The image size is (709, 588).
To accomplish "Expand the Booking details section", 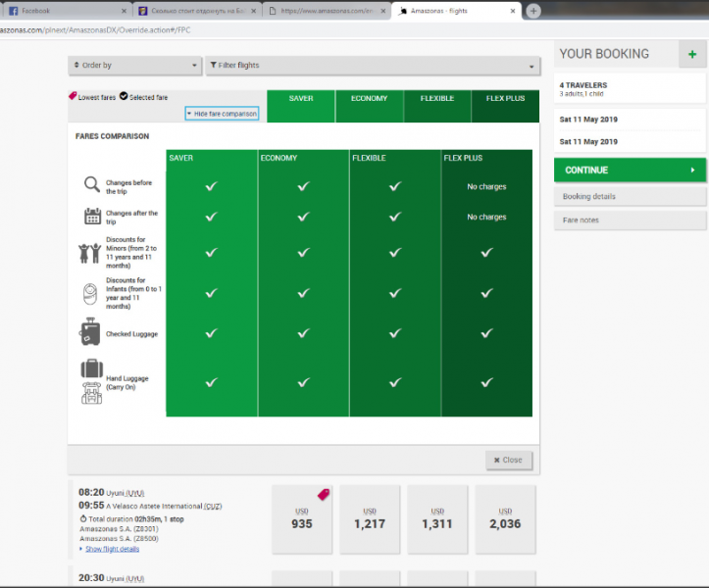I will pos(630,197).
